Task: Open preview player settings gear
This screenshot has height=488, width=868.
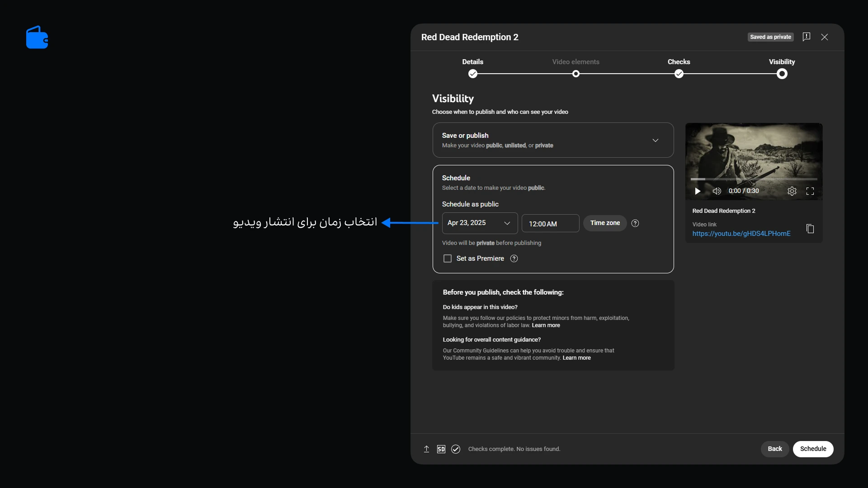Action: 792,191
